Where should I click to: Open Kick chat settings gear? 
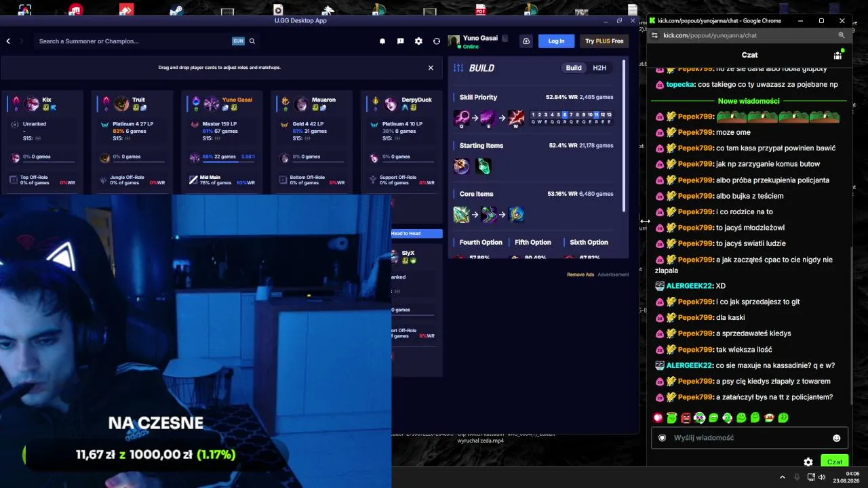tap(808, 462)
